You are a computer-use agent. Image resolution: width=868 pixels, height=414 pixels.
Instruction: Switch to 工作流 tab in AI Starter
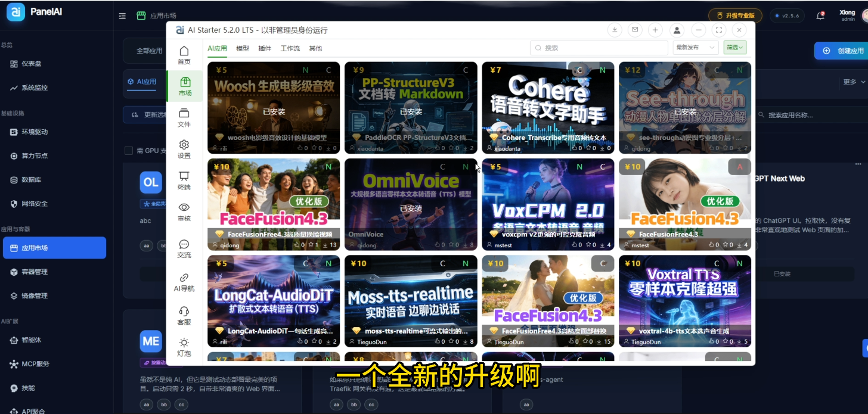[x=290, y=48]
